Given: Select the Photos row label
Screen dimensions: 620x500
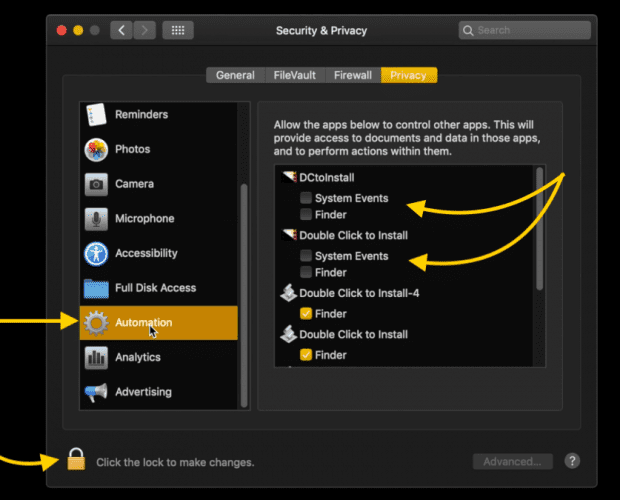Looking at the screenshot, I should click(132, 149).
